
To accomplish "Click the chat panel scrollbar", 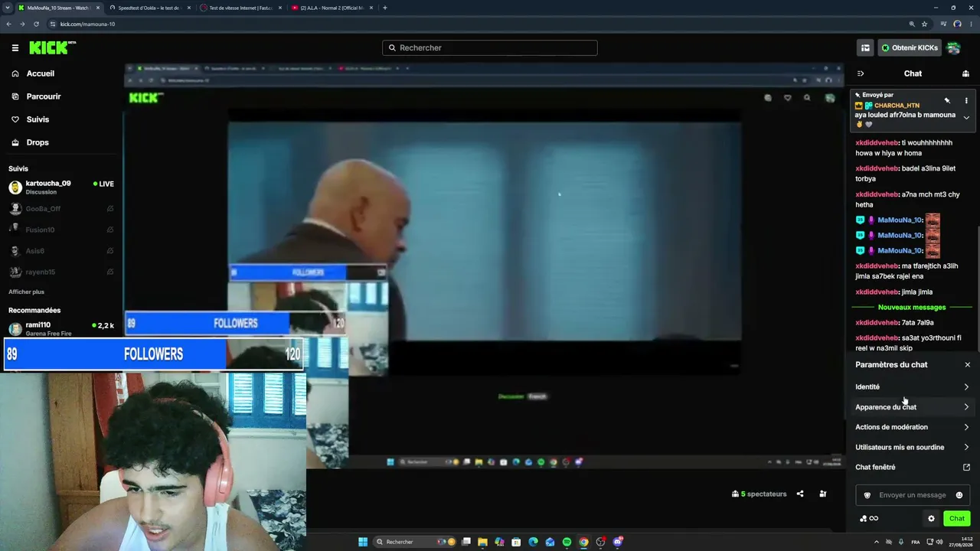I will 978,291.
